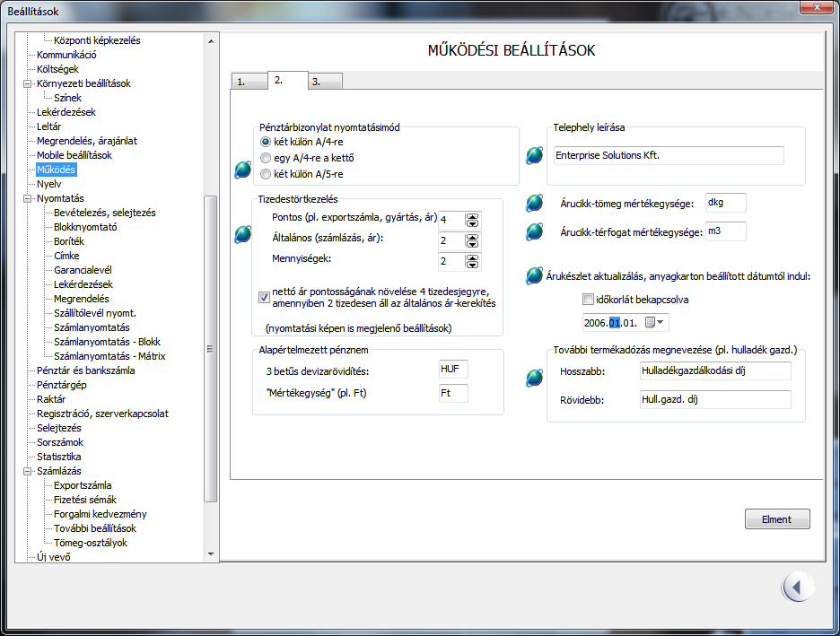Close the Beállítások window
840x636 pixels.
[x=817, y=7]
